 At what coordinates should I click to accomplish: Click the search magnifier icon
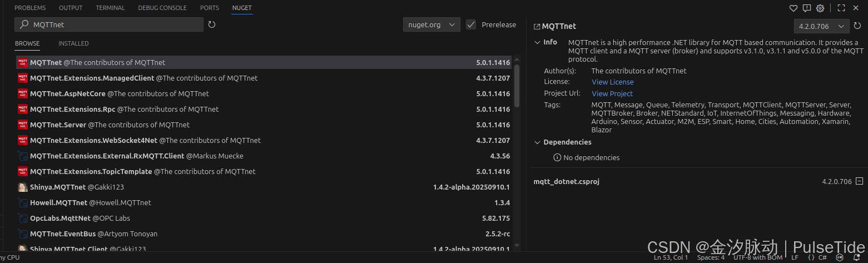click(24, 24)
